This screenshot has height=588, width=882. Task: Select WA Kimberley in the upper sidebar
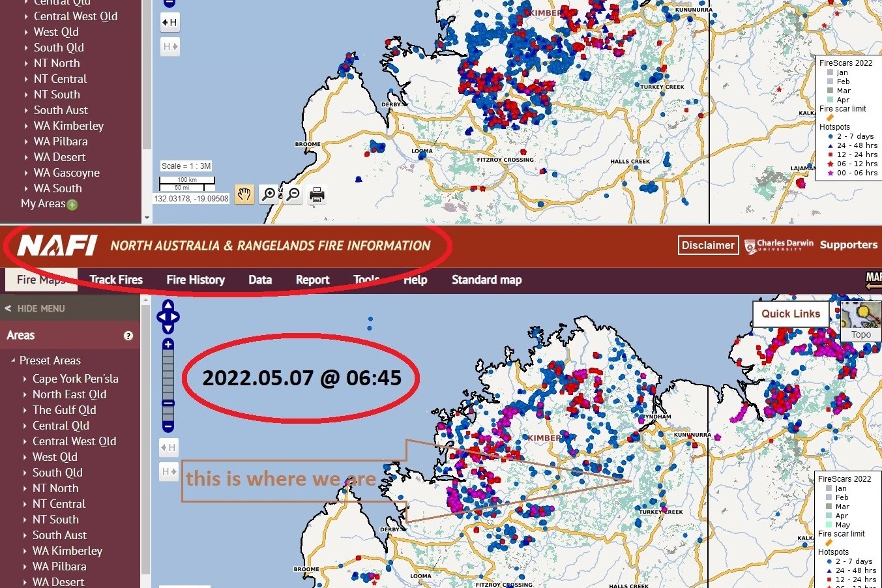pyautogui.click(x=68, y=126)
